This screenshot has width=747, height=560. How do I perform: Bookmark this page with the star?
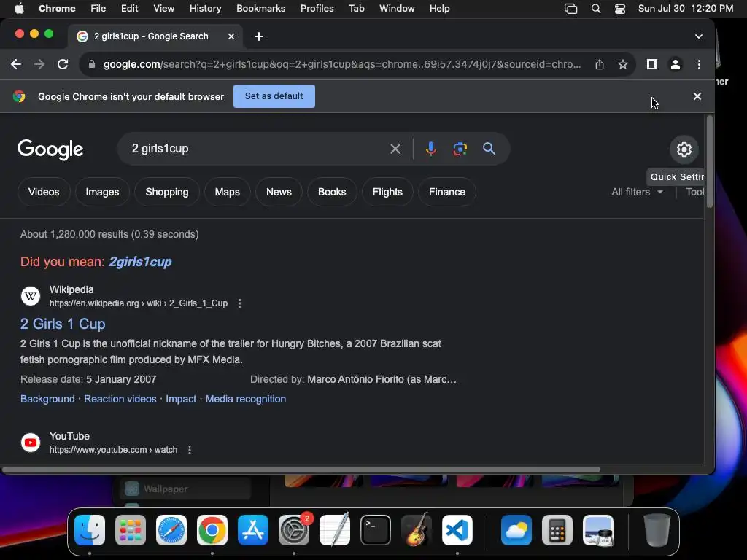(623, 64)
